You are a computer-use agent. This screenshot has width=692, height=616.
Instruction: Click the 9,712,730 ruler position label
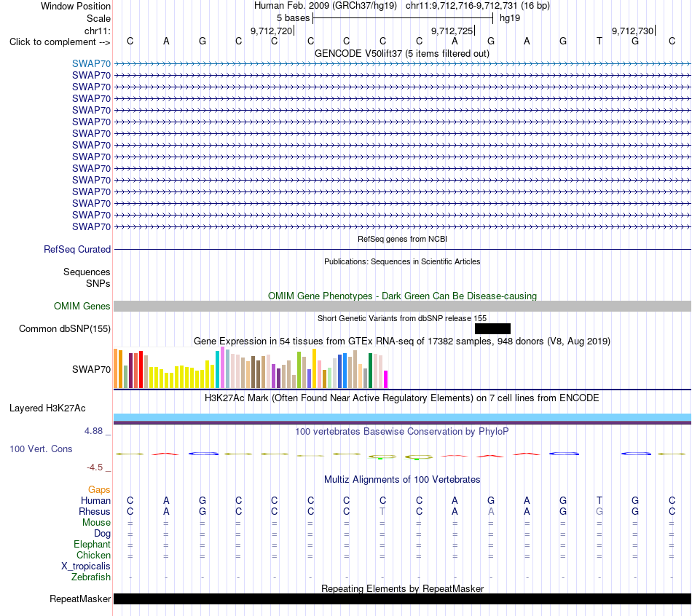(x=632, y=31)
